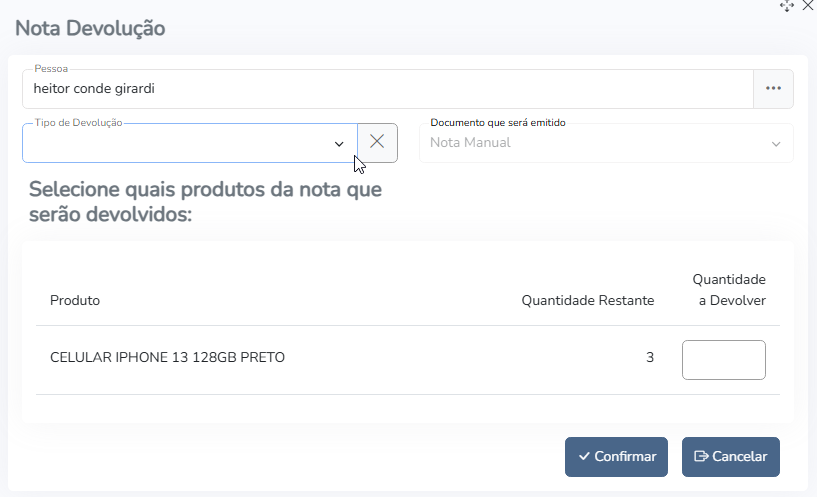817x497 pixels.
Task: Click the chevron beside Nota Manual
Action: (x=776, y=144)
